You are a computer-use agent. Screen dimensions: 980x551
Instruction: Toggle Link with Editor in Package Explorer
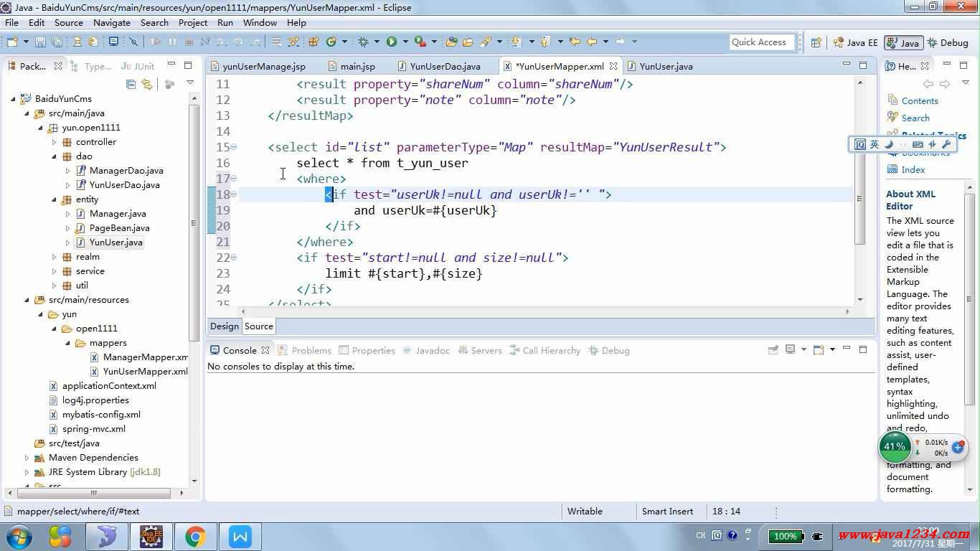147,84
